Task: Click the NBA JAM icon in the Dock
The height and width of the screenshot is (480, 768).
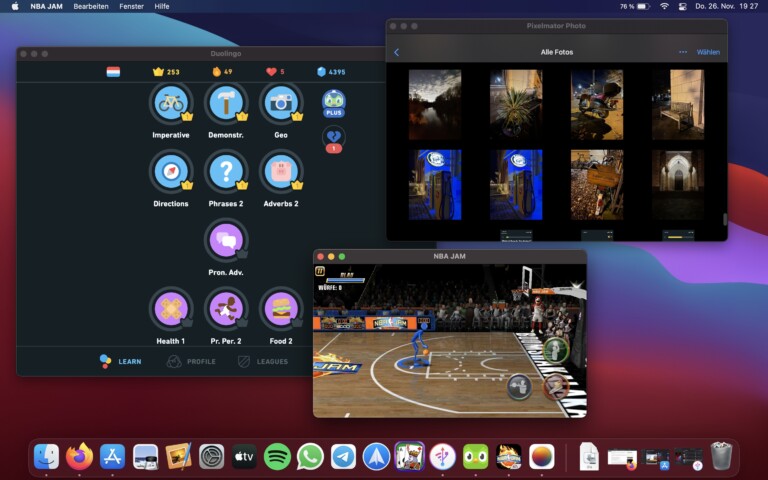Action: pos(508,456)
